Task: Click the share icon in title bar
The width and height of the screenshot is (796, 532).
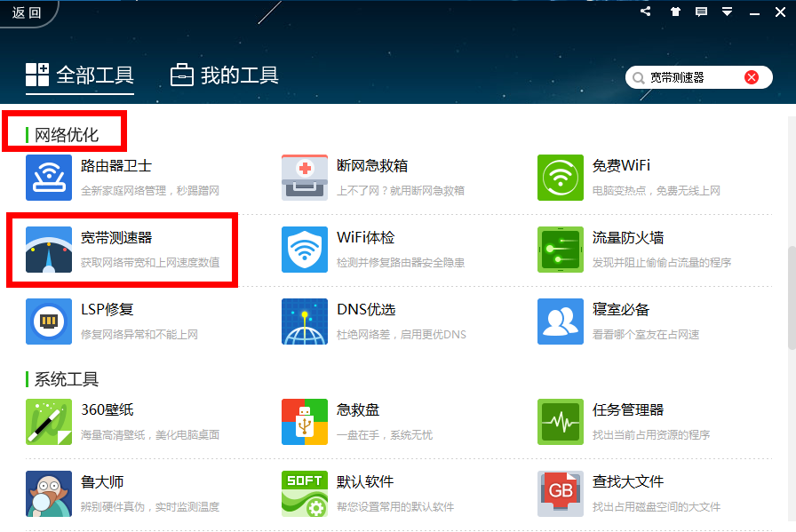Action: pyautogui.click(x=645, y=12)
